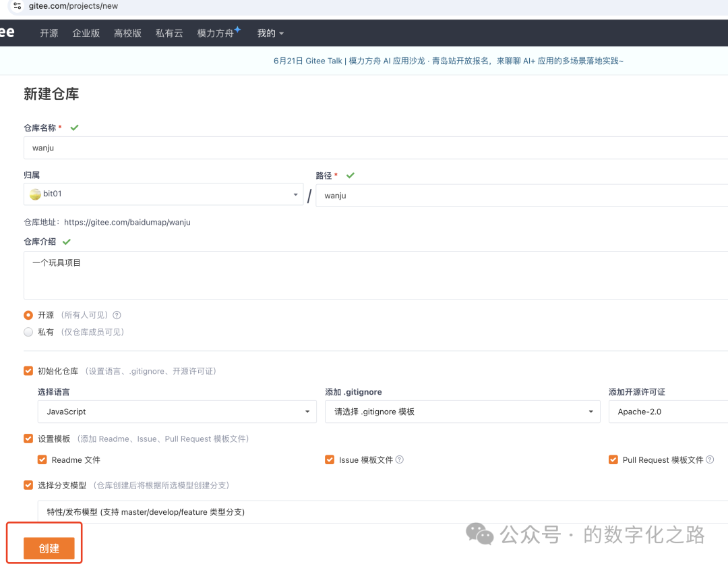
Task: Click the question mark beside Pull Request 模板文件
Action: pos(709,459)
